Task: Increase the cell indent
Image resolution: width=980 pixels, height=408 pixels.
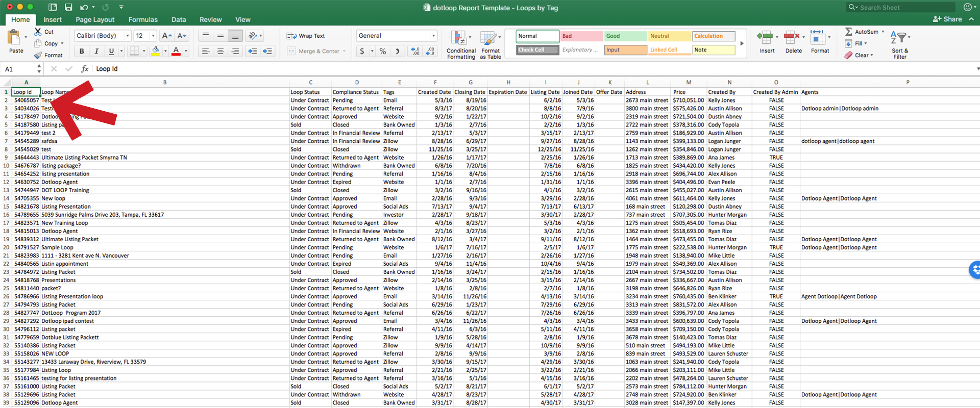Action: click(267, 51)
